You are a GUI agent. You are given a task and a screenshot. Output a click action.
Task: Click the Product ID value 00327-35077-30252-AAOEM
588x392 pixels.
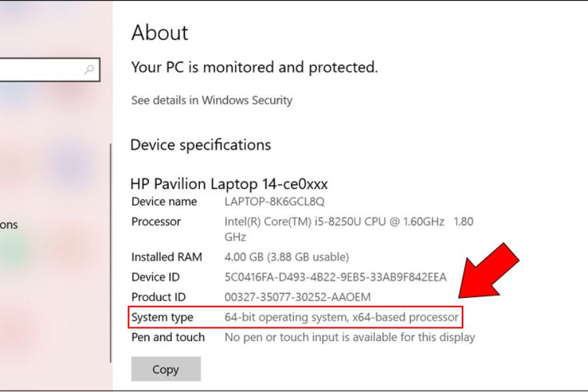pyautogui.click(x=297, y=298)
